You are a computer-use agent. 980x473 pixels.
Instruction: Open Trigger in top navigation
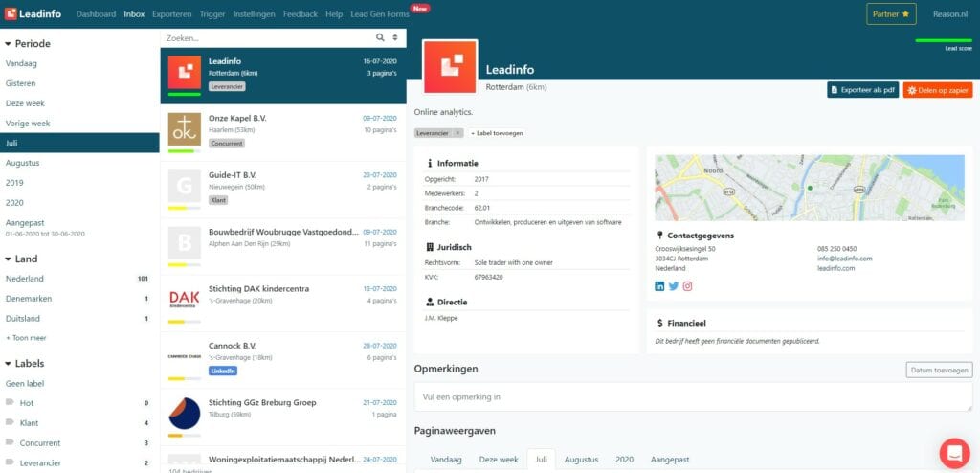click(212, 14)
